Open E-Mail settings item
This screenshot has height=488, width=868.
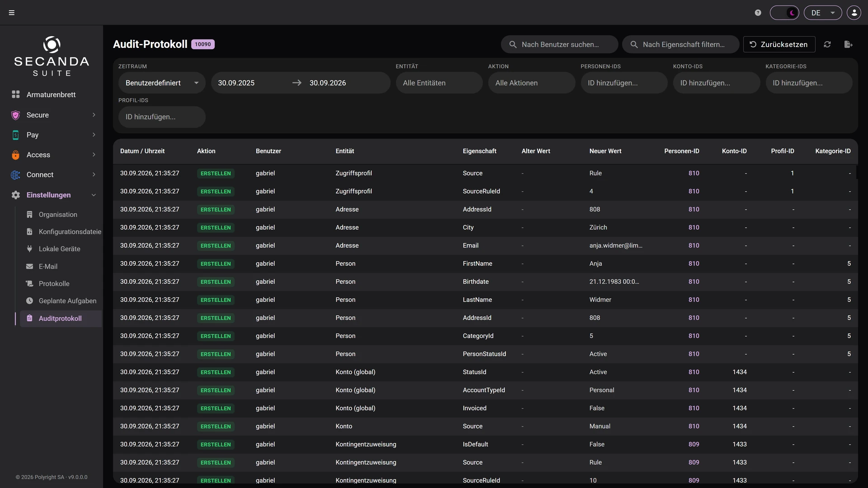(48, 267)
